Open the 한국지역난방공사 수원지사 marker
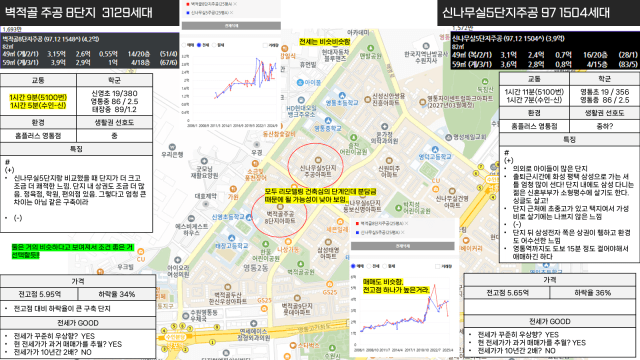Viewport: 640px width, 360px height. click(x=426, y=46)
